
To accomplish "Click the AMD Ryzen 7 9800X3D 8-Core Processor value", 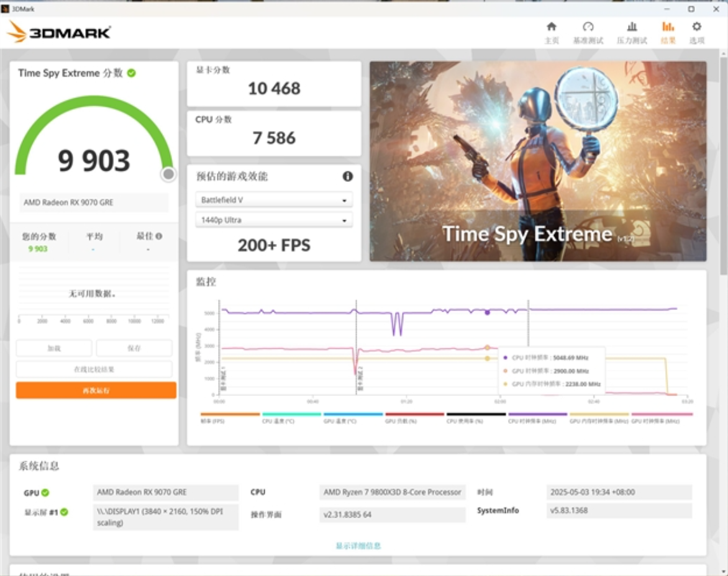I will click(x=393, y=493).
